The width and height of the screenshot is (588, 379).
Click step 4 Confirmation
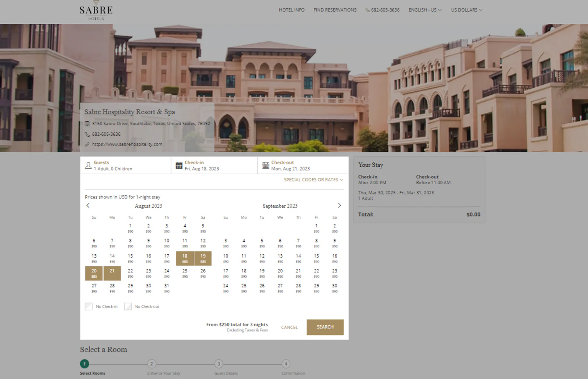click(286, 364)
